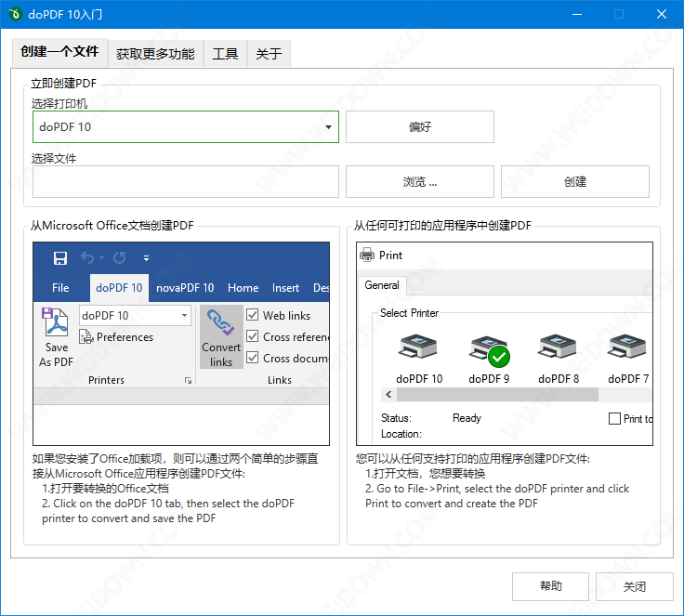The image size is (684, 616).
Task: Click the Preferences icon in ribbon
Action: pyautogui.click(x=86, y=337)
